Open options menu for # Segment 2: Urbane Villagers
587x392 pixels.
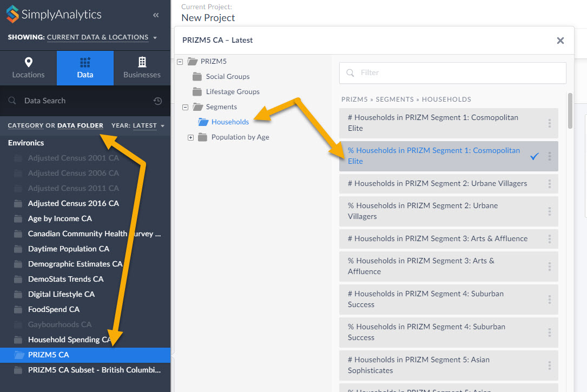click(x=550, y=184)
